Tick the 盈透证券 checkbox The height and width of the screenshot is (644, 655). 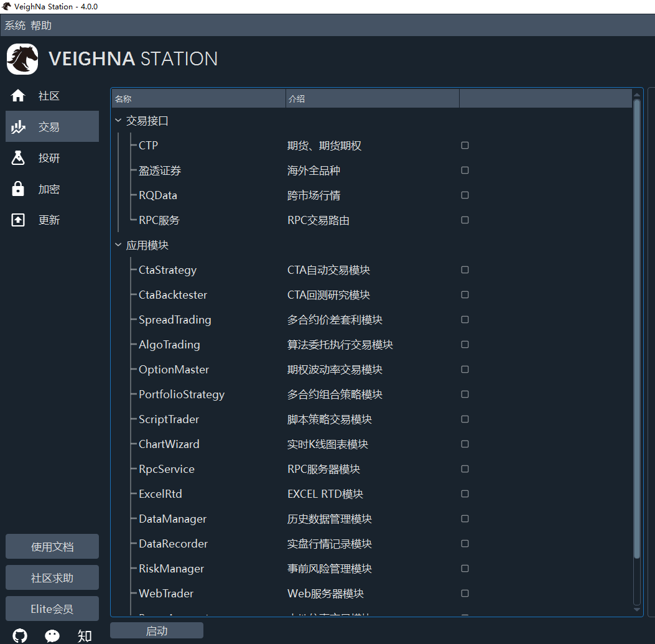[x=465, y=170]
